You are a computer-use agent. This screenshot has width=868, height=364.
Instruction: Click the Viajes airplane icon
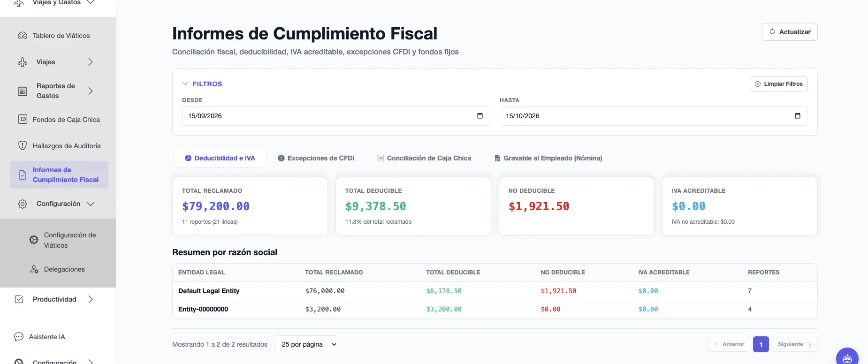[x=23, y=62]
